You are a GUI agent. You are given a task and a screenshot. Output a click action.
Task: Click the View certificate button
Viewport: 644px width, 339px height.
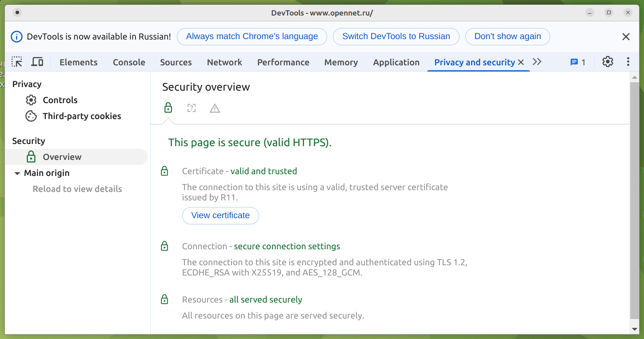click(220, 215)
